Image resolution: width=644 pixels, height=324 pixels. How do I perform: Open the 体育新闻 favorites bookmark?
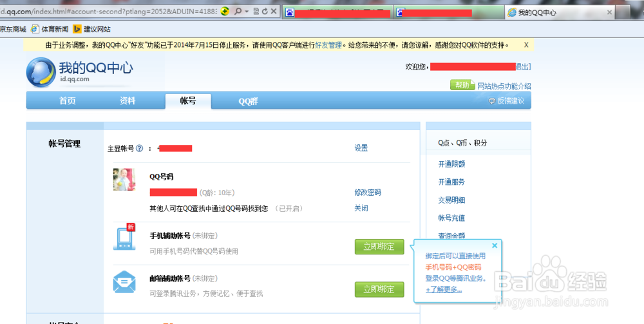tap(50, 29)
